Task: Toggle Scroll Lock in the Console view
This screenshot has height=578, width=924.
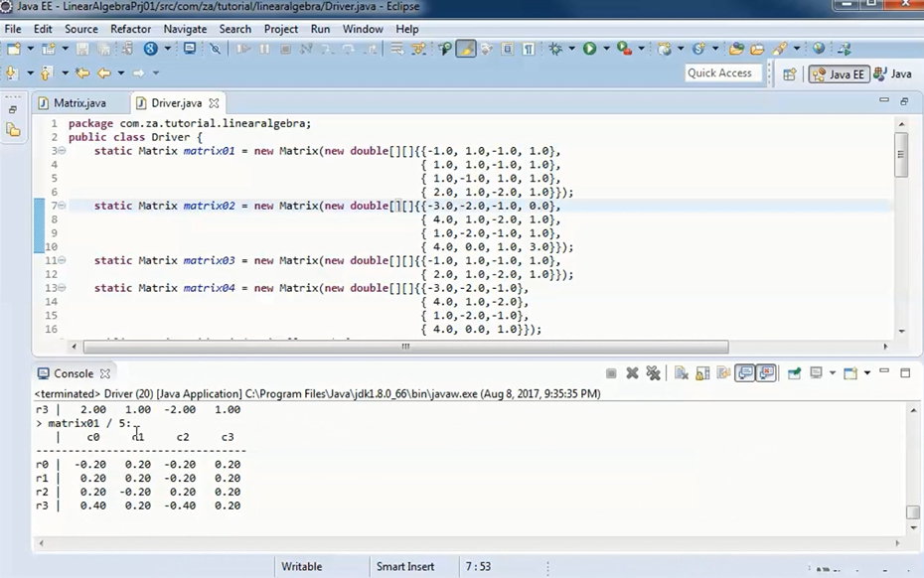Action: (702, 372)
